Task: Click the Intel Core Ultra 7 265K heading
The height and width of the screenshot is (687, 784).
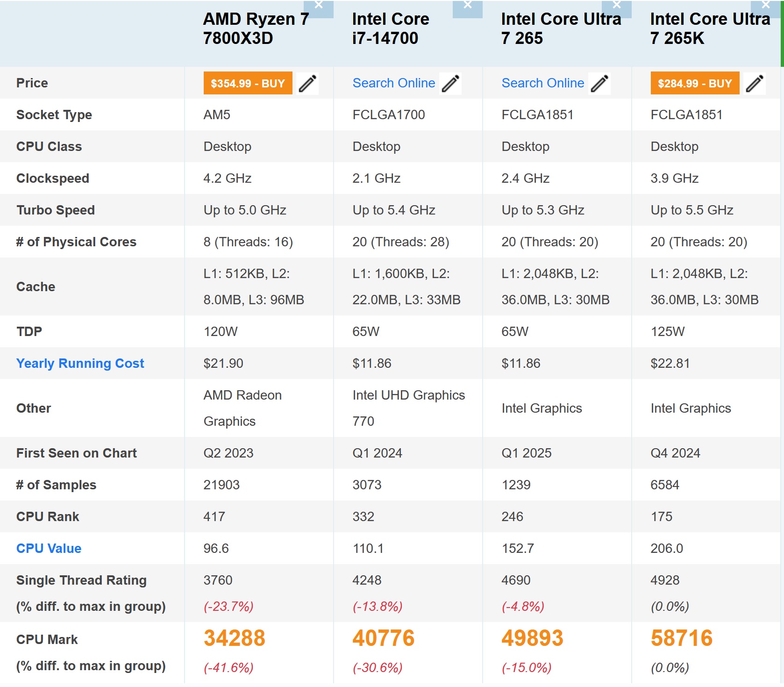Action: pos(710,29)
